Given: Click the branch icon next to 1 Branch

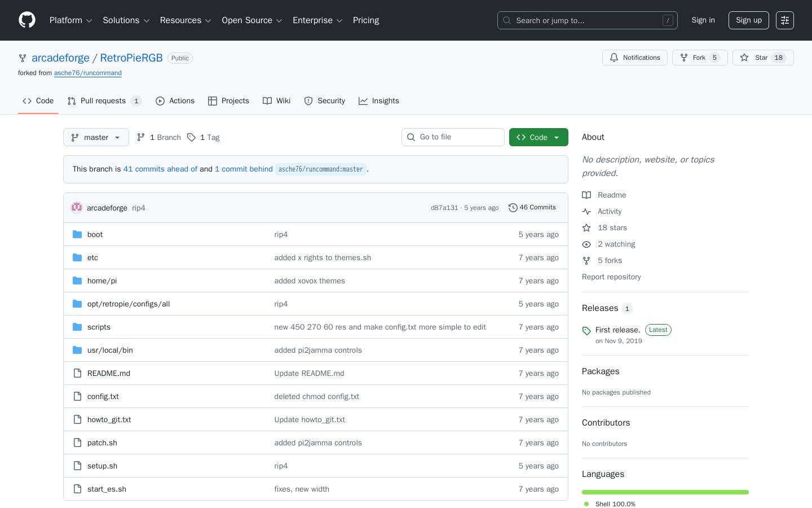Looking at the screenshot, I should (141, 137).
